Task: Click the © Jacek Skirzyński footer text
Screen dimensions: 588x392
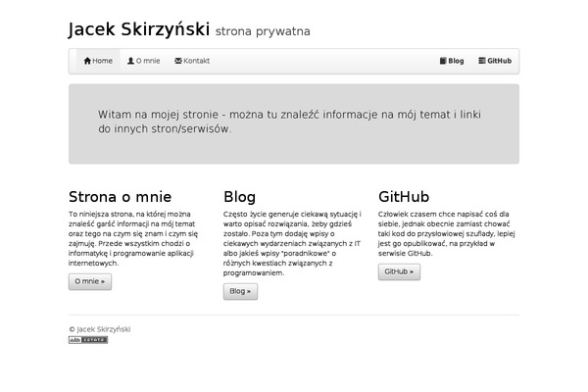Action: (100, 329)
